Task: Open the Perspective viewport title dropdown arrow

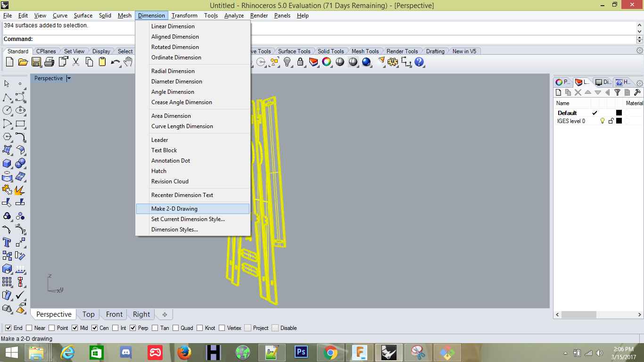Action: click(x=68, y=78)
